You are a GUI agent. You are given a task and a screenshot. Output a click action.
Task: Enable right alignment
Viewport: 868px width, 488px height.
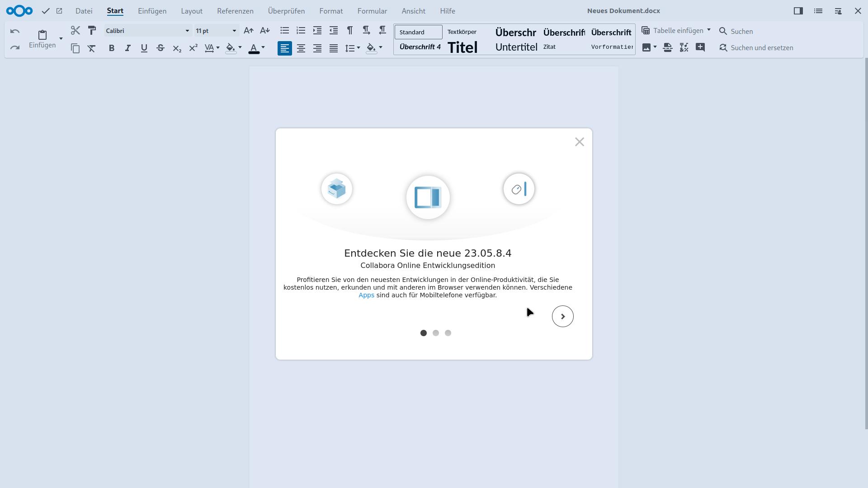tap(317, 48)
